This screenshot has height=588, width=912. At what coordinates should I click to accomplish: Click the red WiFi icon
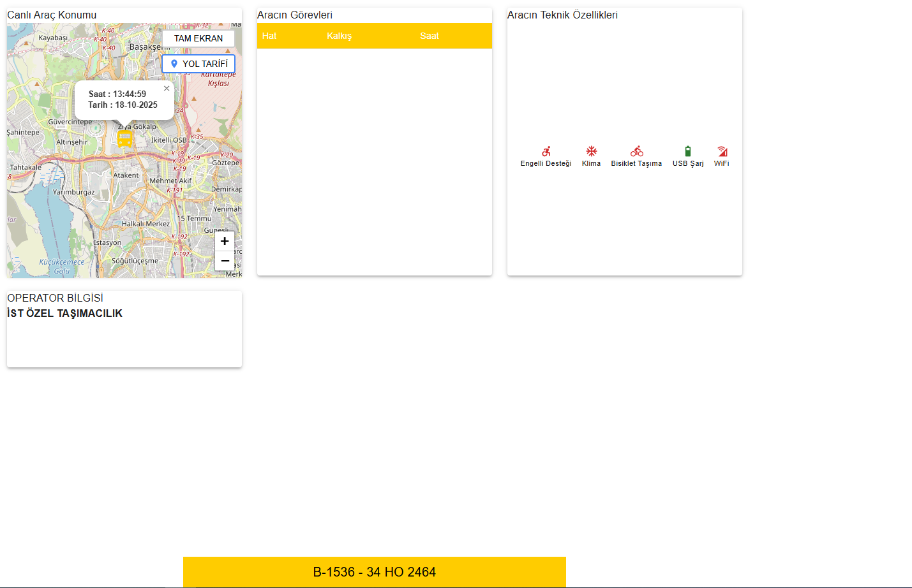[x=722, y=151]
